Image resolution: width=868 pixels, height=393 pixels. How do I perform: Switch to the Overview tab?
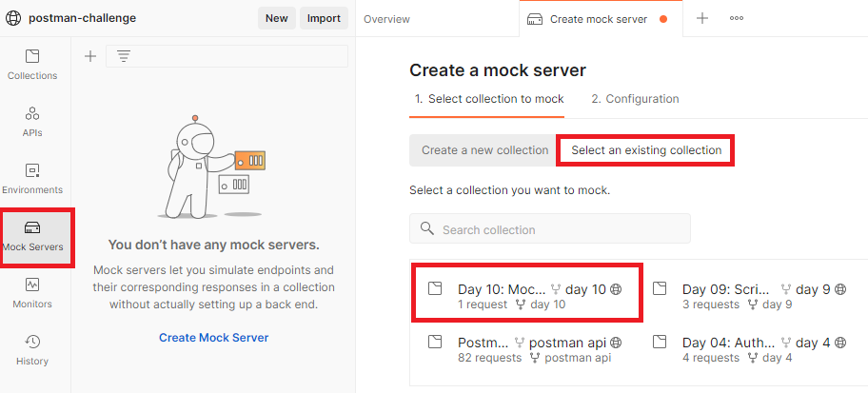point(386,19)
